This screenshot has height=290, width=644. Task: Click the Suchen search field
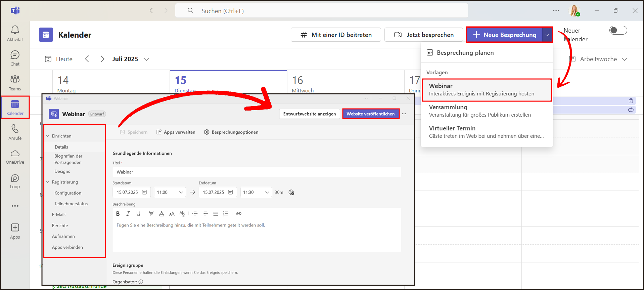coord(322,11)
